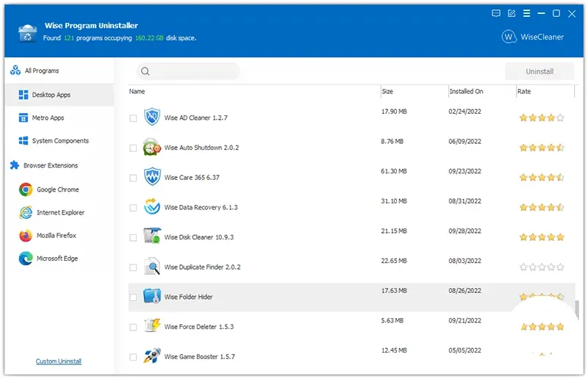Click the search magnifier icon

pos(145,71)
